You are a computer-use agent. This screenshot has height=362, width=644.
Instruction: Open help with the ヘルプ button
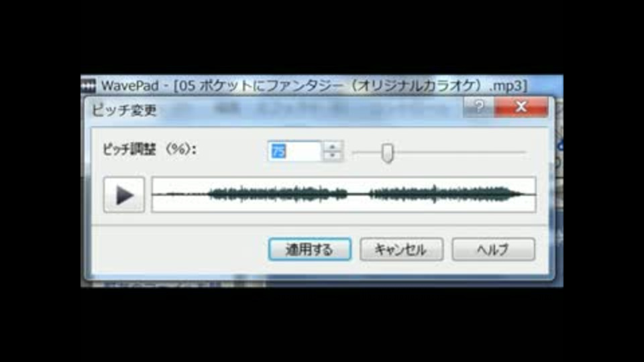(x=493, y=249)
